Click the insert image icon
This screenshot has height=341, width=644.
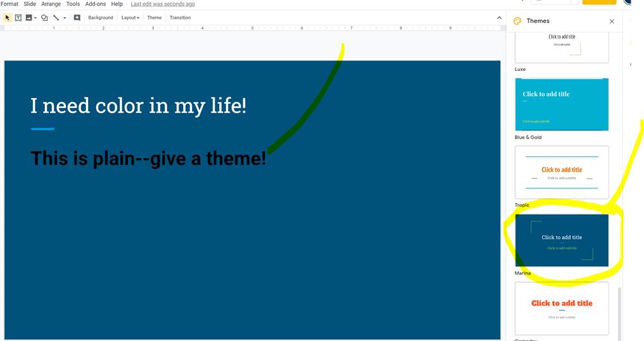click(28, 18)
